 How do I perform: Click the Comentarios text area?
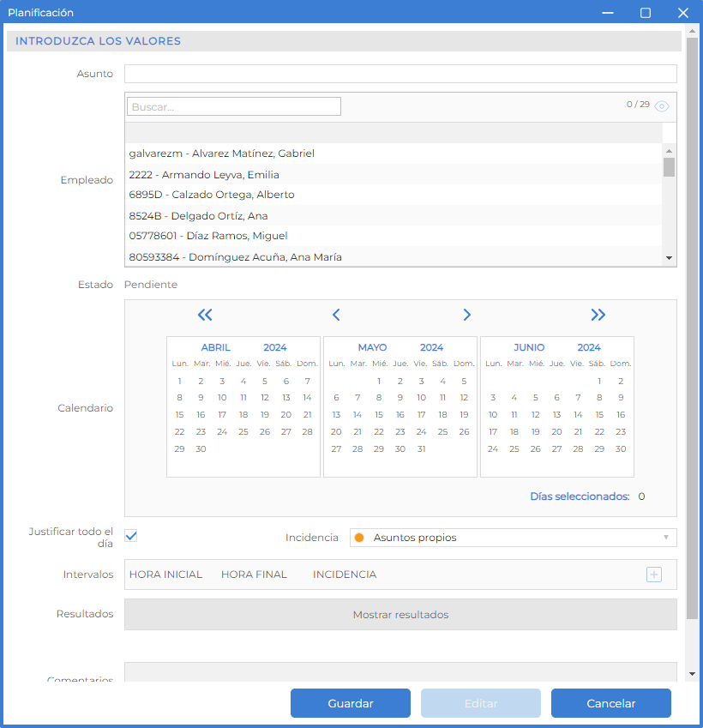pyautogui.click(x=400, y=671)
